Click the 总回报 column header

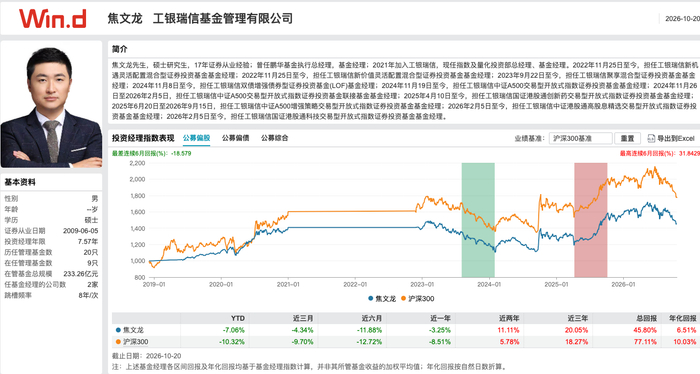(647, 318)
